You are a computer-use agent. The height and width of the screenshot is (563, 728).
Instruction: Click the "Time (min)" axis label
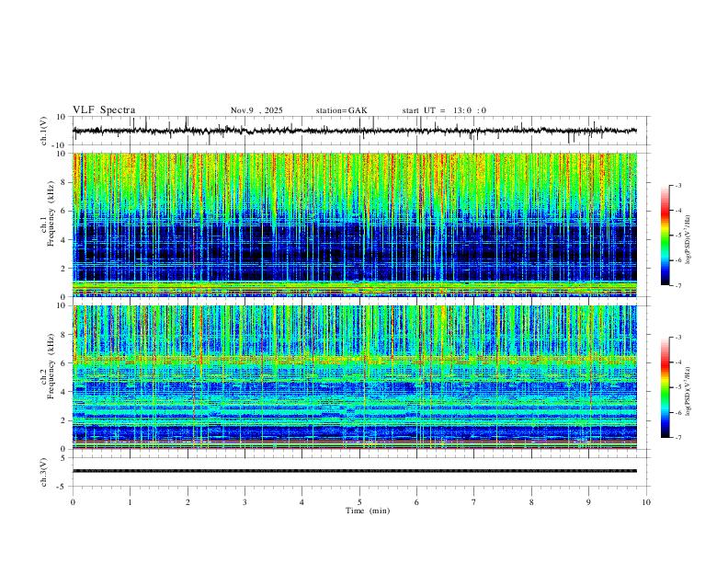click(368, 511)
